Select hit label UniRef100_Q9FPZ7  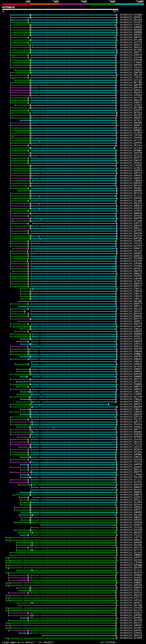[131, 286]
